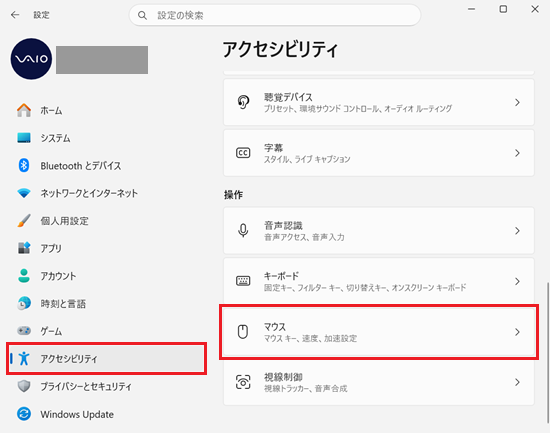Click the eye control icon for 視線制御
This screenshot has height=433, width=550.
(243, 382)
